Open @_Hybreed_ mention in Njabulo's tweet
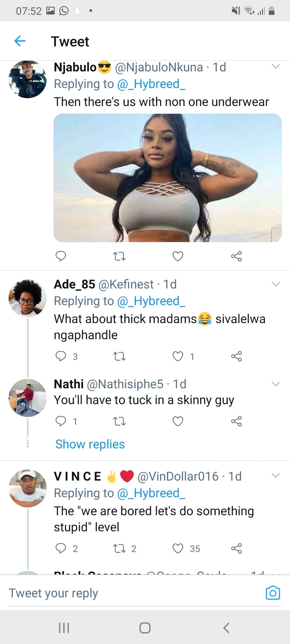Viewport: 290px width, 644px height. click(151, 84)
